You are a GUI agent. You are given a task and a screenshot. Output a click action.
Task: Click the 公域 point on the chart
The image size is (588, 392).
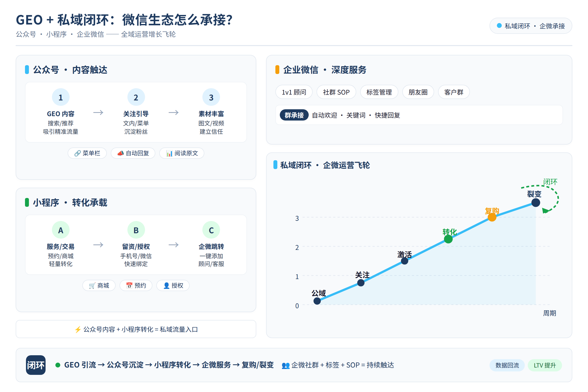click(x=317, y=301)
